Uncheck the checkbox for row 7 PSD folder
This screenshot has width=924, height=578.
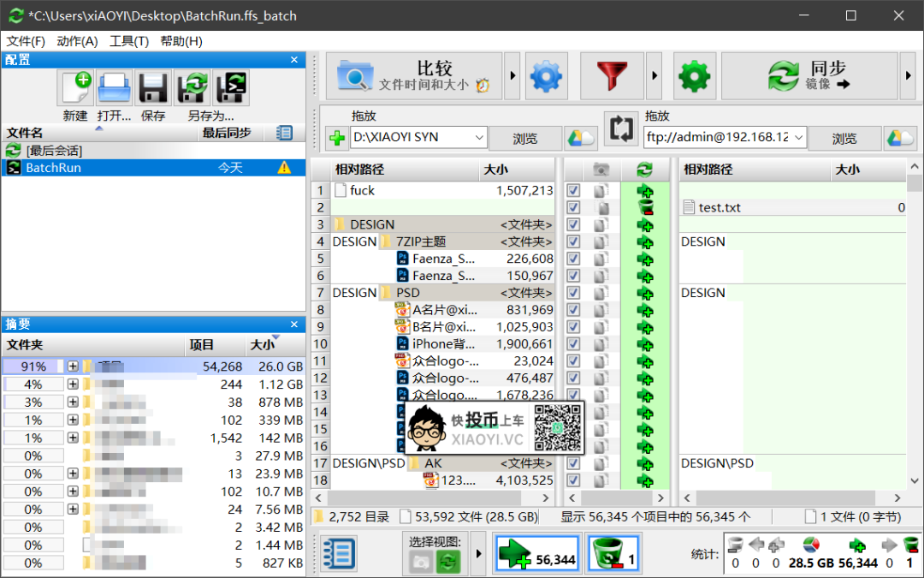point(572,293)
